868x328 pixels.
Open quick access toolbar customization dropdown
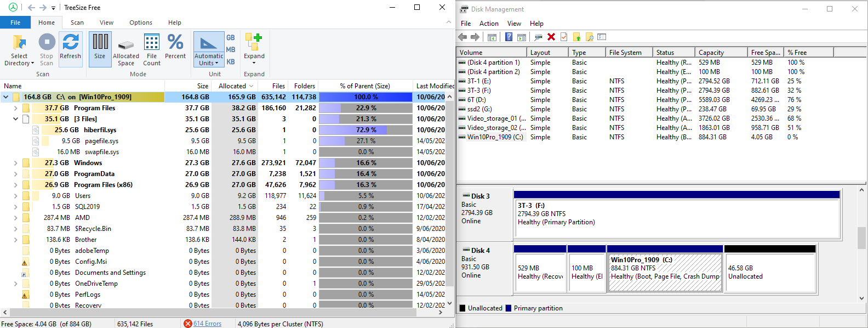[x=53, y=8]
